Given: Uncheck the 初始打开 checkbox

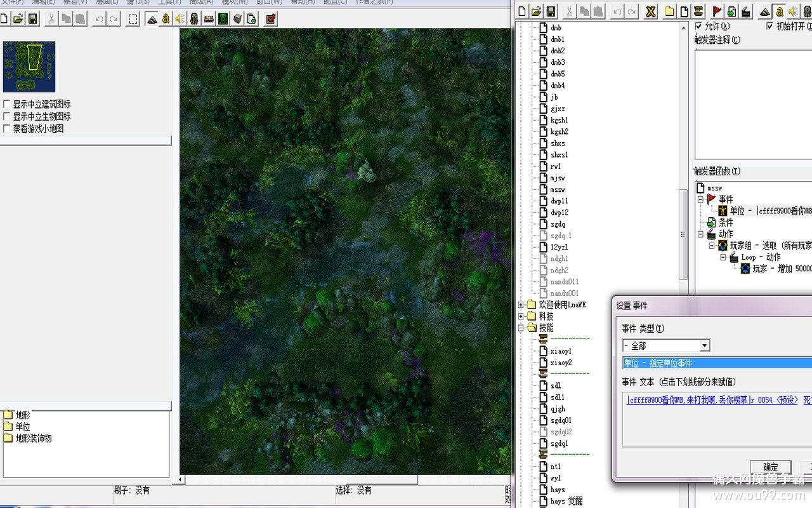Looking at the screenshot, I should (x=770, y=26).
